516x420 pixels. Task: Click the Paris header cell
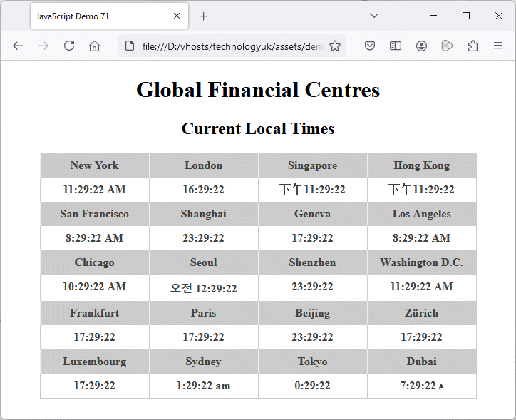point(204,313)
